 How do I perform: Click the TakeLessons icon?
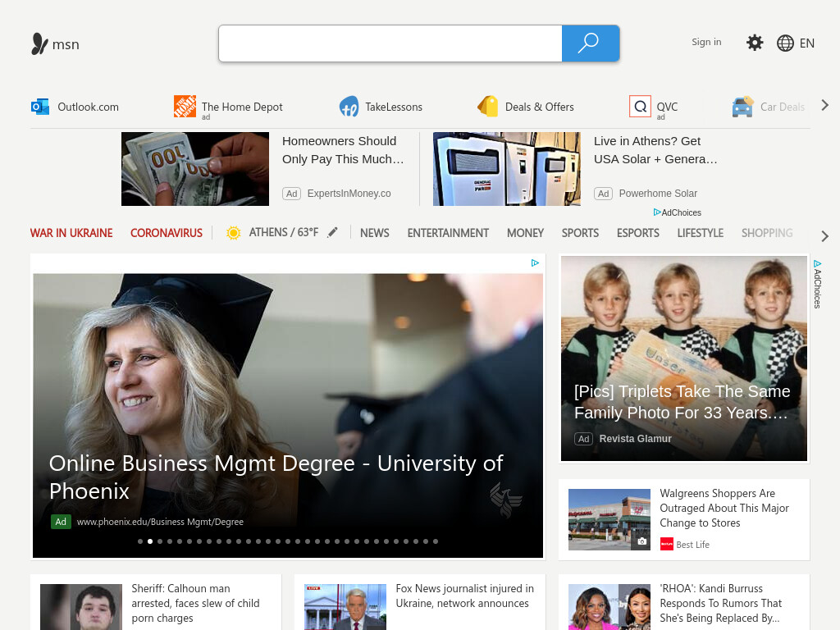[349, 107]
